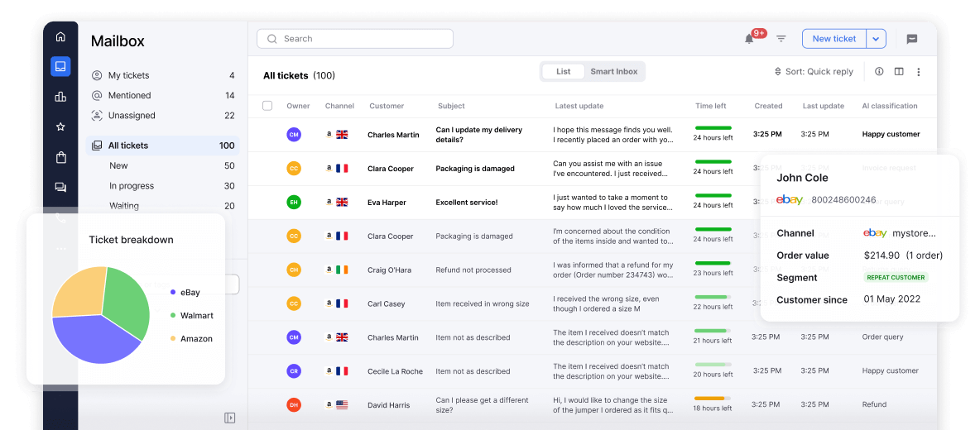Image resolution: width=980 pixels, height=430 pixels.
Task: Open the shopping bag orders icon
Action: (x=60, y=157)
